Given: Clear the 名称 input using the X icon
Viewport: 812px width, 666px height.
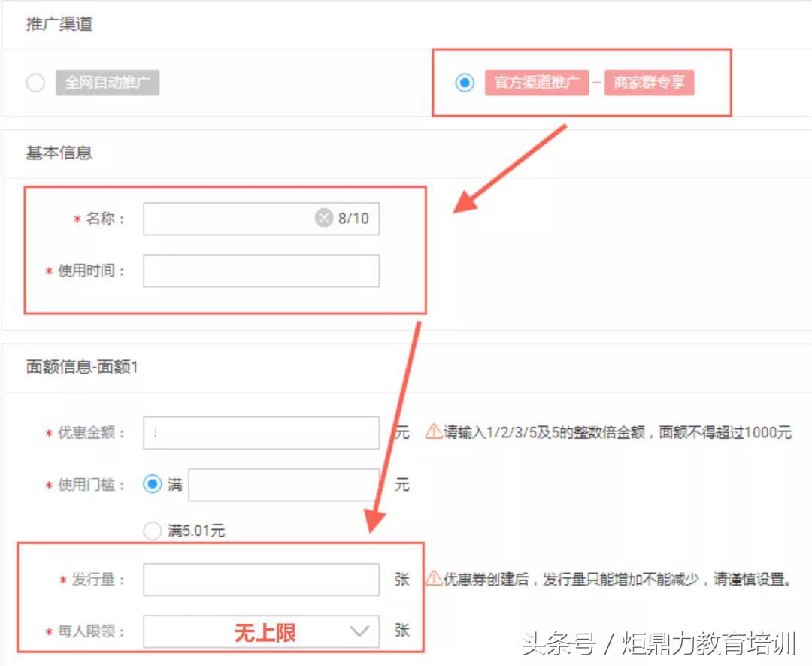Looking at the screenshot, I should (323, 218).
